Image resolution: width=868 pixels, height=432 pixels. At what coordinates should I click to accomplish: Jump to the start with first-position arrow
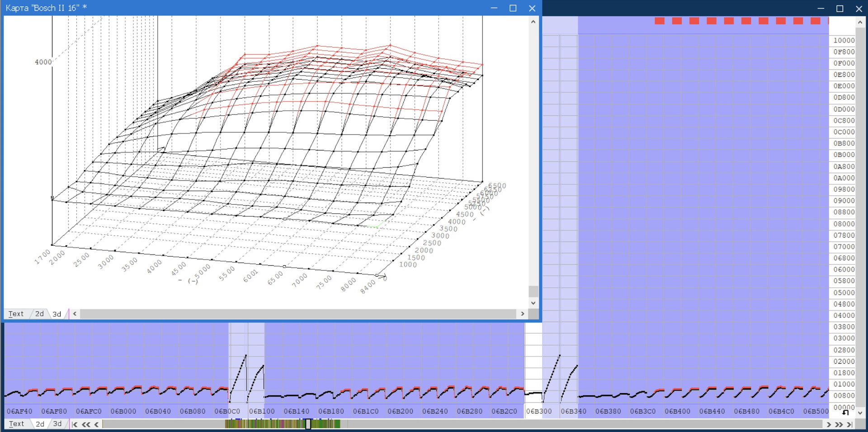coord(75,424)
